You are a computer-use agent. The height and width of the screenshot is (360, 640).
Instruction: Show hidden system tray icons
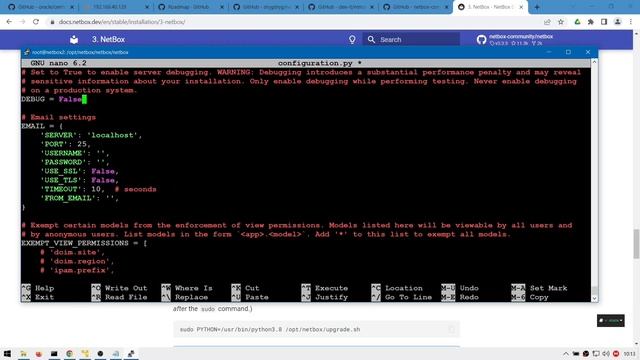pyautogui.click(x=565, y=353)
